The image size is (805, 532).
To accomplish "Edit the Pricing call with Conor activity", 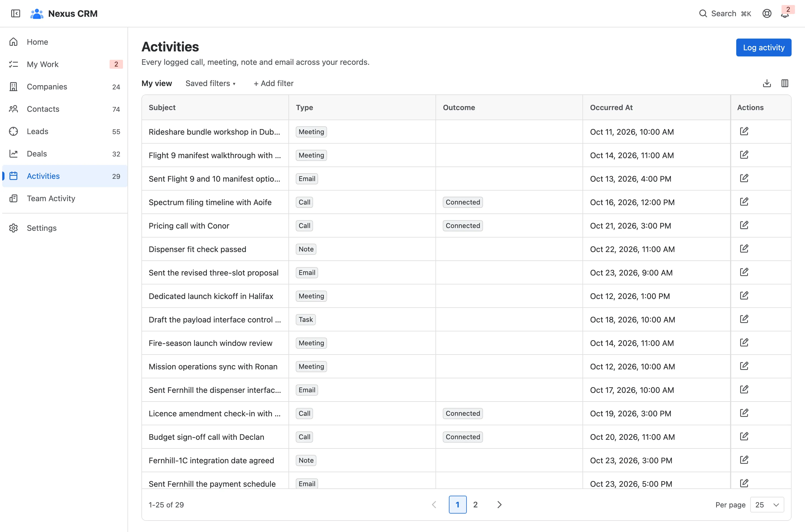I will click(744, 225).
